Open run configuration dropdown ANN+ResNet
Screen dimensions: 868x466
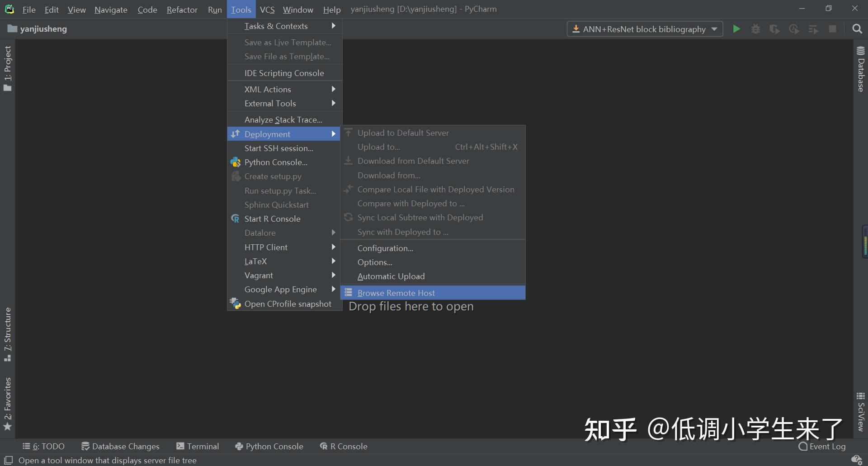[x=645, y=29]
